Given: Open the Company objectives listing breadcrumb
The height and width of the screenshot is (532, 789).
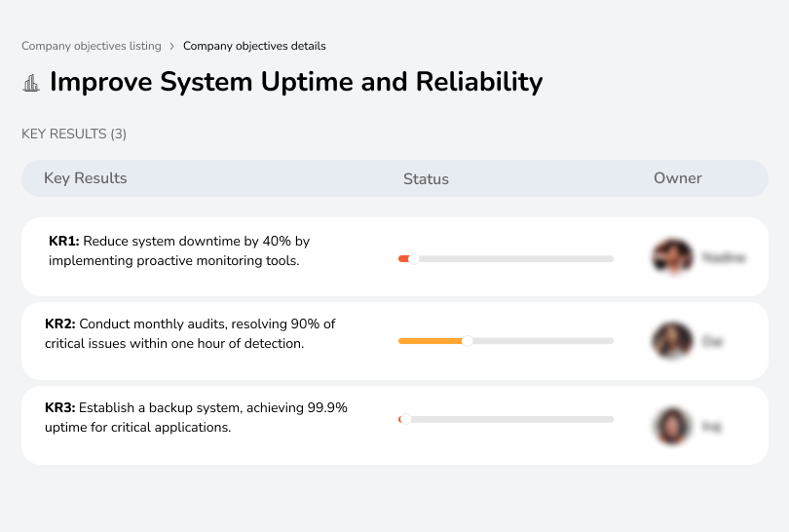Looking at the screenshot, I should (92, 46).
